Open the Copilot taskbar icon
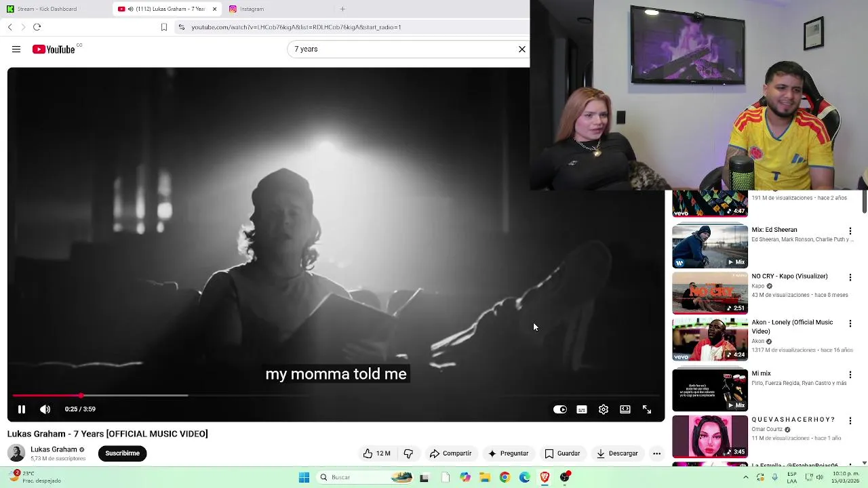 [x=465, y=477]
